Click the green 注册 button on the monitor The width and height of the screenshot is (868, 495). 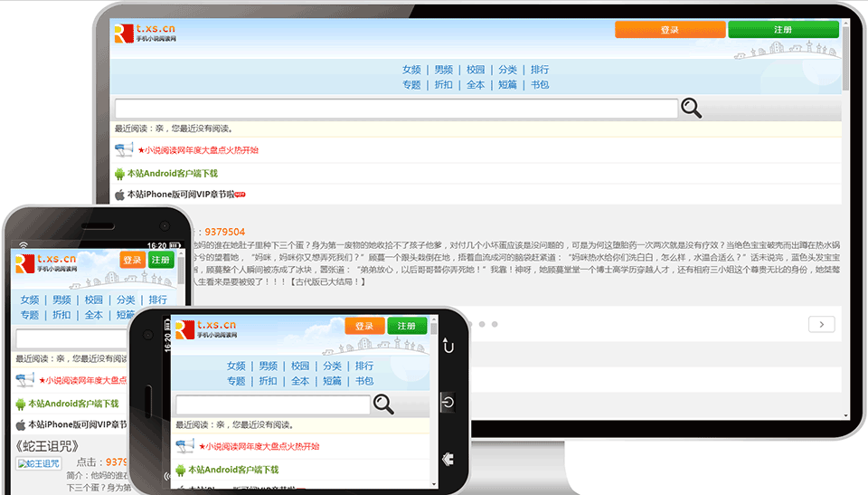pos(783,30)
